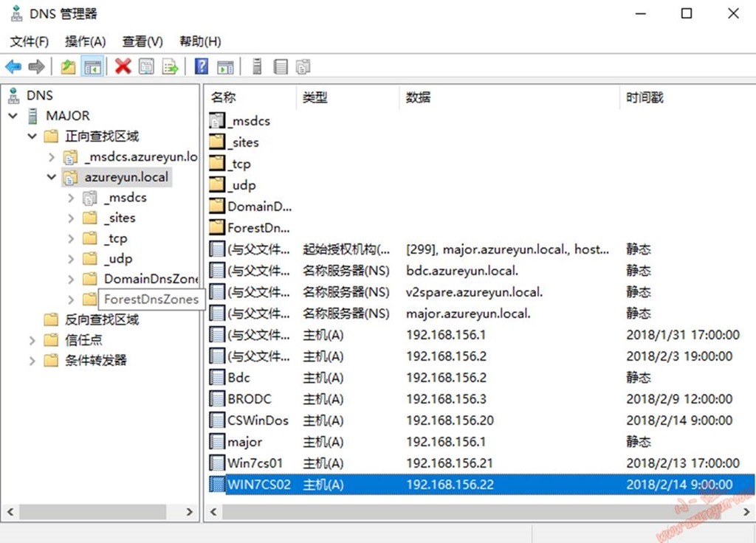The width and height of the screenshot is (756, 543).
Task: Select the 反向查找区域 tree item
Action: click(x=102, y=319)
